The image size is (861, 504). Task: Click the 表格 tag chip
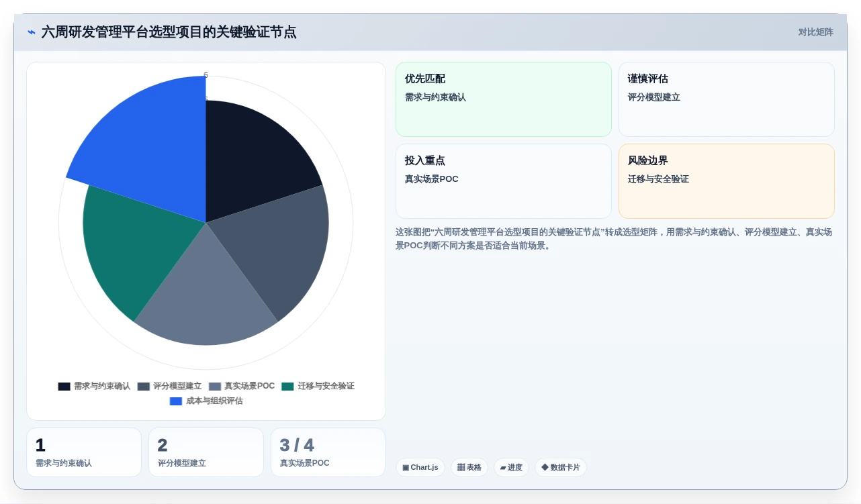click(469, 468)
